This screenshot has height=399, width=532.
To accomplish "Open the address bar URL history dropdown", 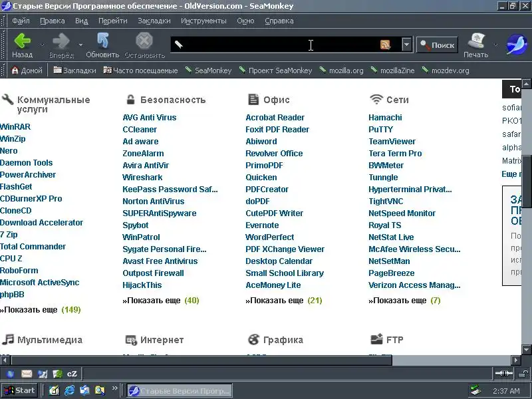I will [x=406, y=45].
